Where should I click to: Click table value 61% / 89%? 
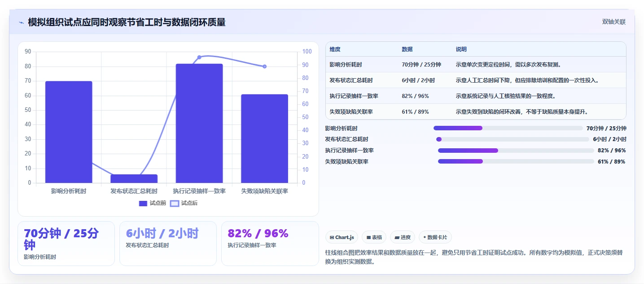point(415,111)
